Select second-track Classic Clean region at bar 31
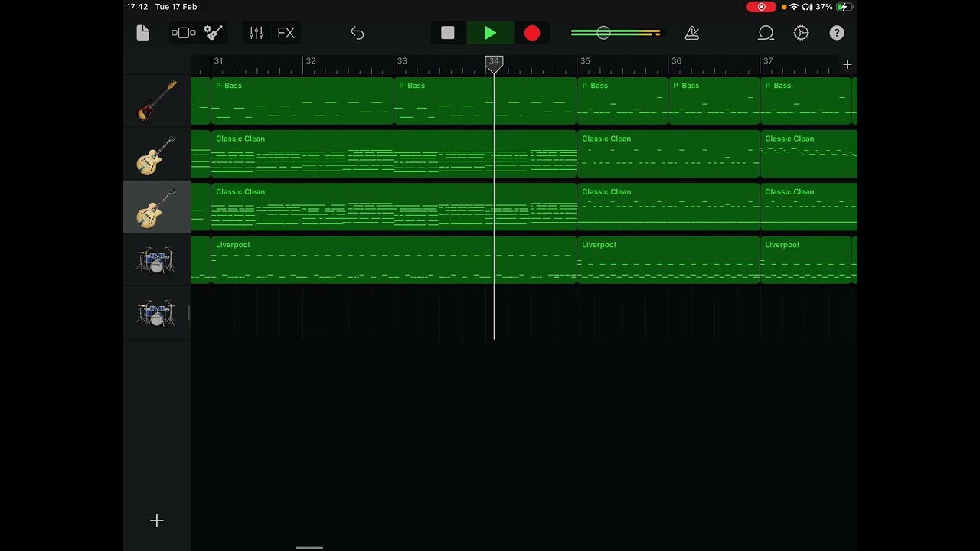 pyautogui.click(x=394, y=207)
